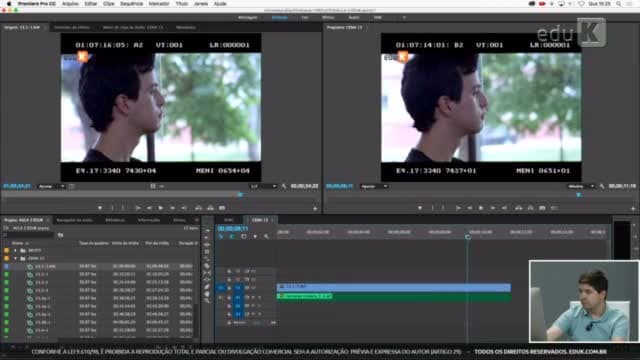Open Source monitor button editor plus
Viewport: 640px width, 360px height.
pyautogui.click(x=315, y=209)
